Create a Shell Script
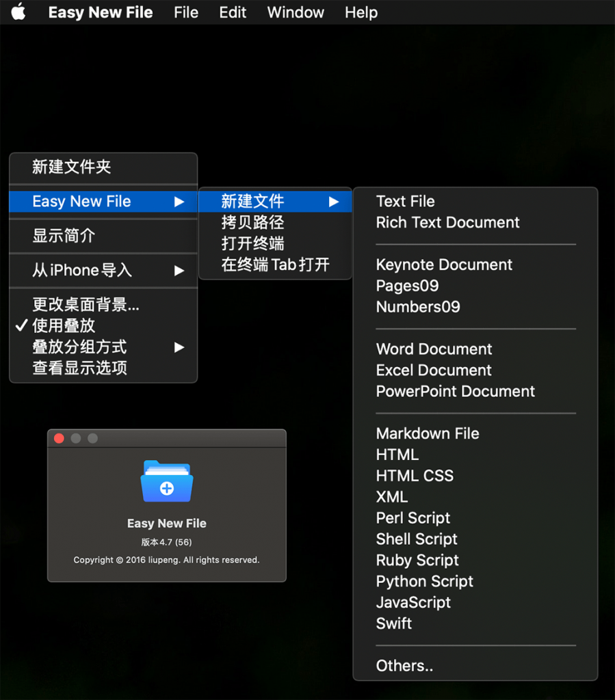This screenshot has width=615, height=700. click(475, 539)
